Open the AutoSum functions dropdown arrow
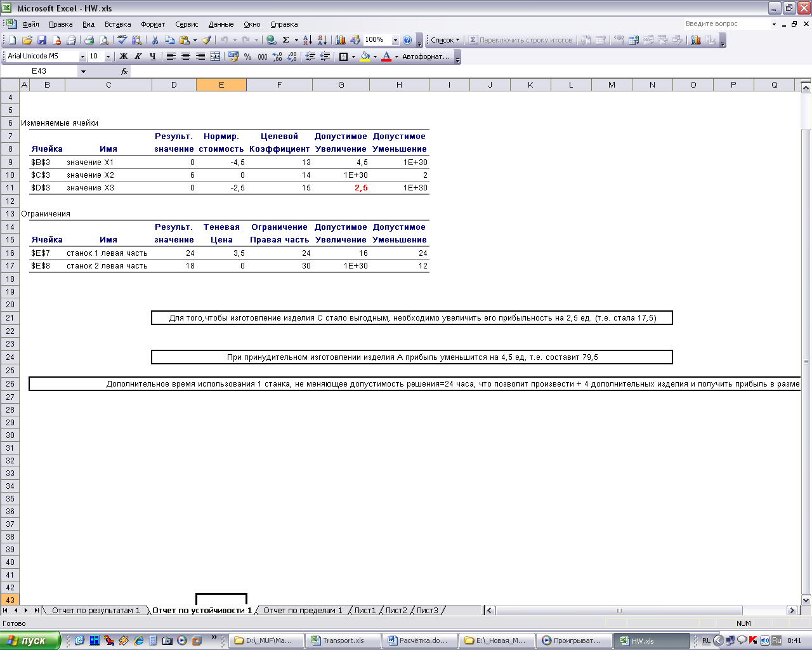This screenshot has height=650, width=812. click(x=296, y=40)
